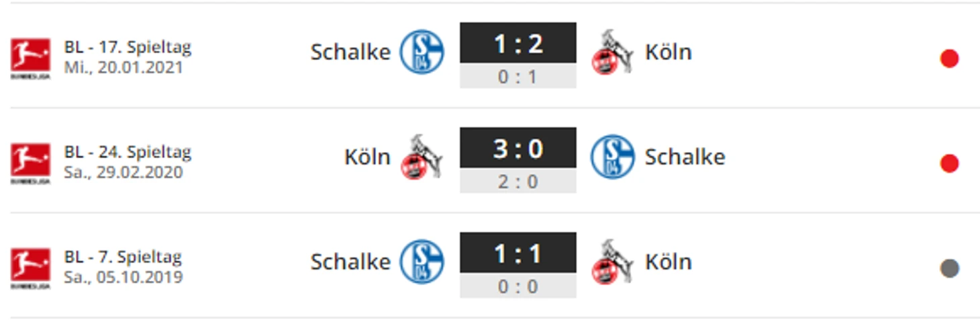The height and width of the screenshot is (320, 980).
Task: Click the Bundesliga logo for 17. Spieltag
Action: click(30, 58)
